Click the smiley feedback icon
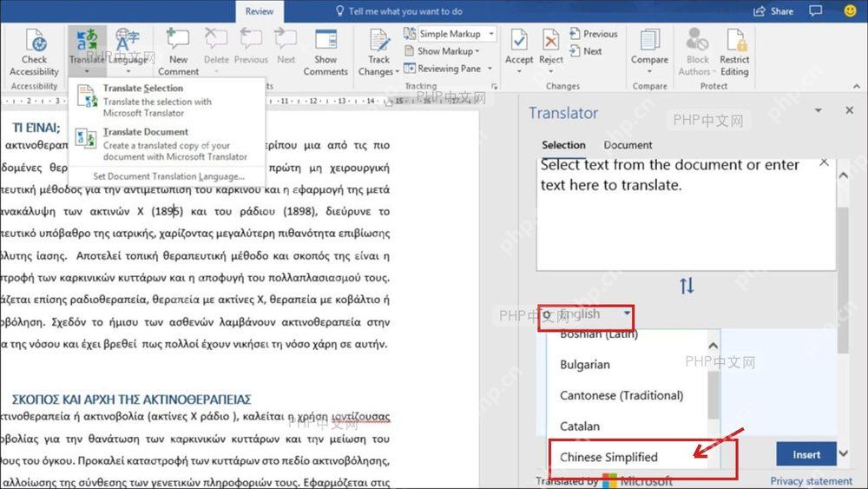The width and height of the screenshot is (868, 489). [851, 11]
